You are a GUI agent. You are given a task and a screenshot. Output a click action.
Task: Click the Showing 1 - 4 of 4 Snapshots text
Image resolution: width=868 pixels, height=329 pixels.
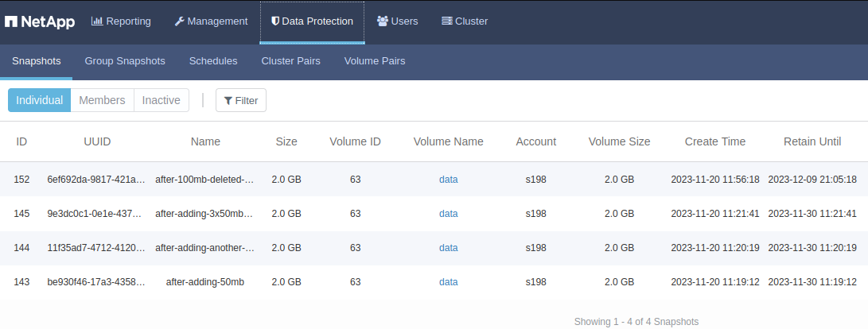(x=636, y=322)
